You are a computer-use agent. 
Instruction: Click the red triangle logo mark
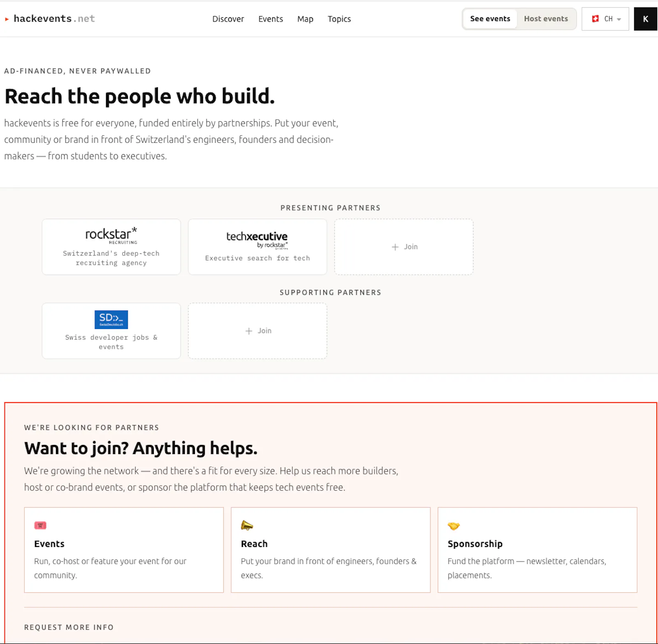(7, 19)
